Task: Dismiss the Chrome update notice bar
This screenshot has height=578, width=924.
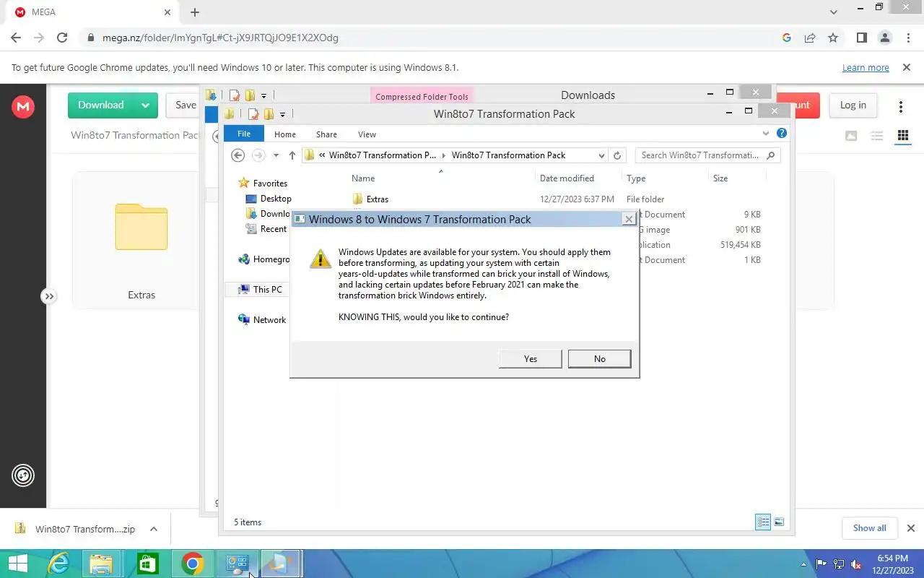Action: 907,67
